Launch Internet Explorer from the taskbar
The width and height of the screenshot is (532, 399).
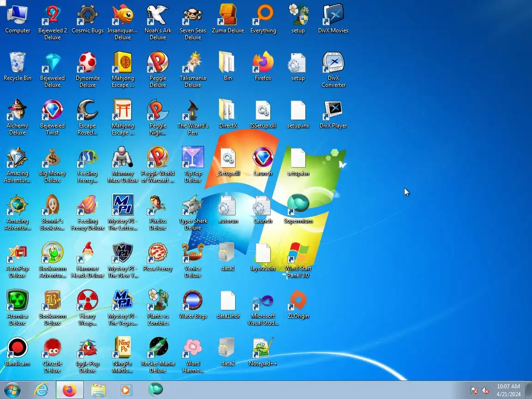[42, 390]
